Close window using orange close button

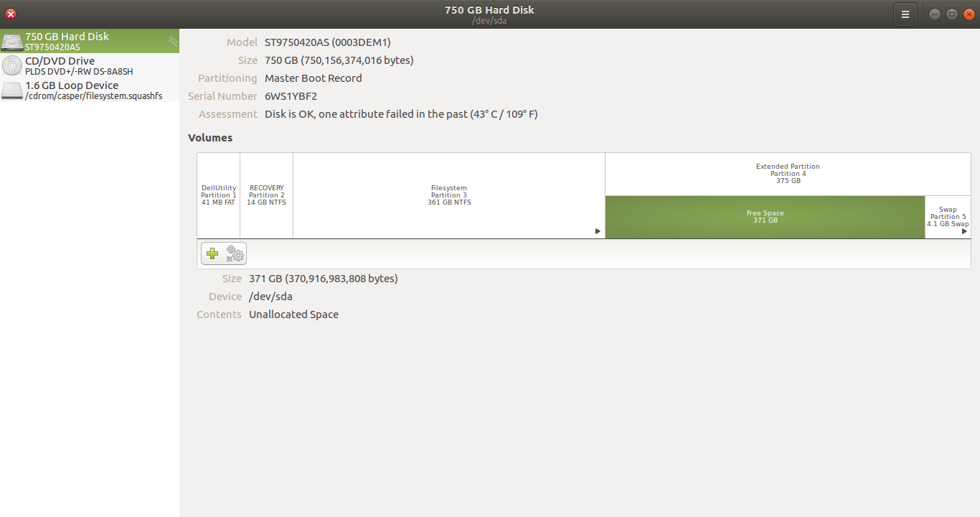click(969, 14)
